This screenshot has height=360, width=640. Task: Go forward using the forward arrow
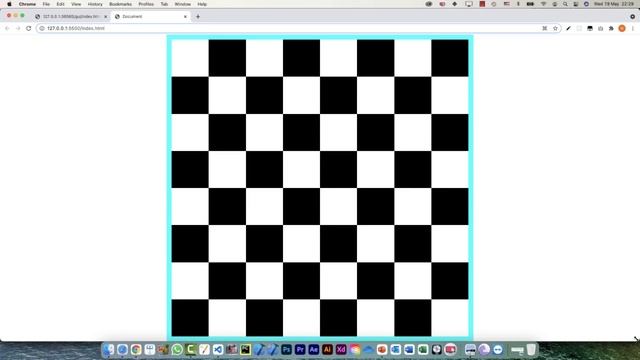click(x=18, y=28)
